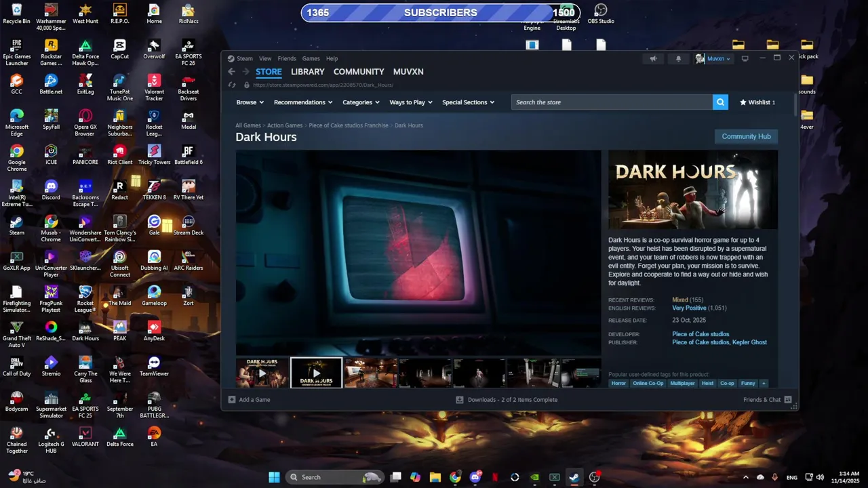
Task: Open OBS Studio desktop shortcut
Action: [x=601, y=14]
